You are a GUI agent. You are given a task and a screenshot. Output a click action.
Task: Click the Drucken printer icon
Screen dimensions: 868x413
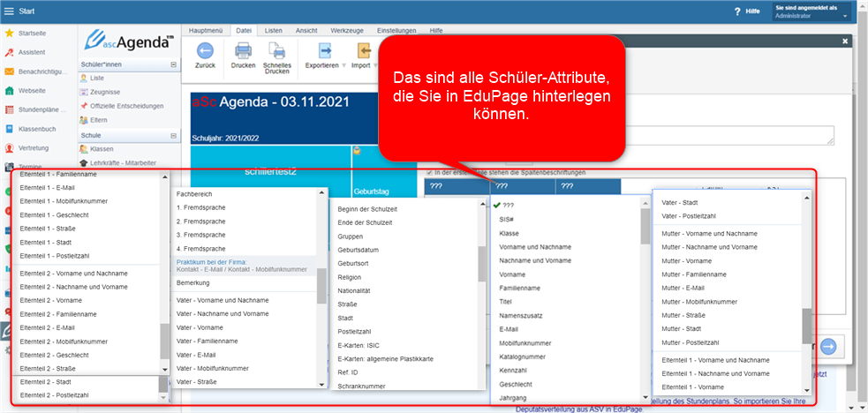(x=244, y=51)
